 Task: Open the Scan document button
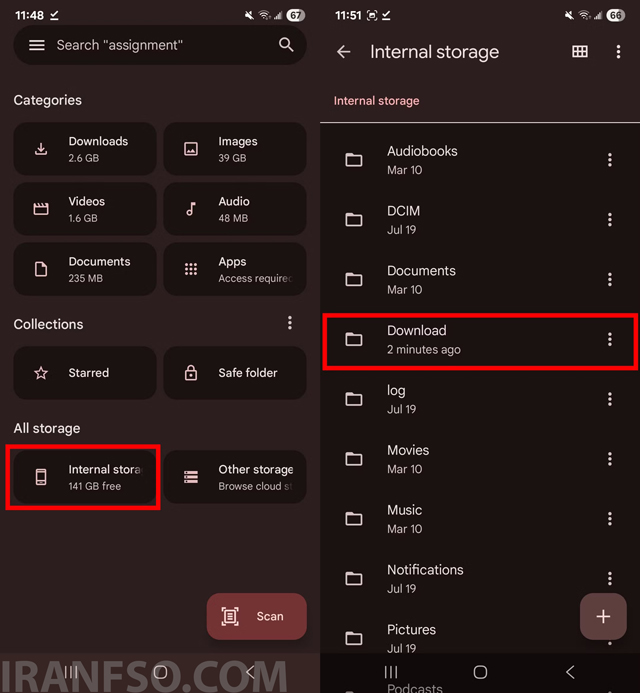click(256, 616)
